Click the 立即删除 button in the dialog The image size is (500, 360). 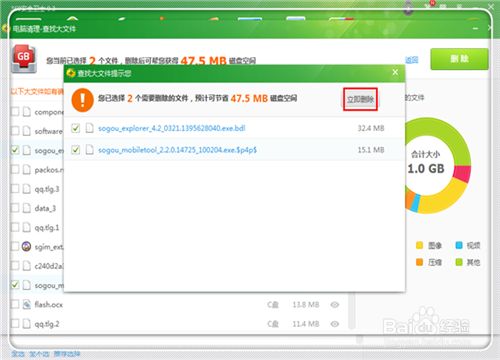click(x=360, y=99)
